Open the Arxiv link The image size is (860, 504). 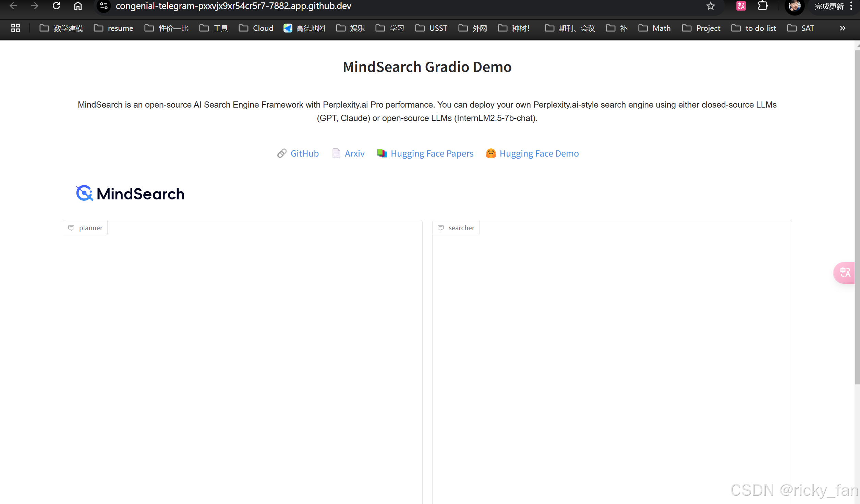point(354,153)
